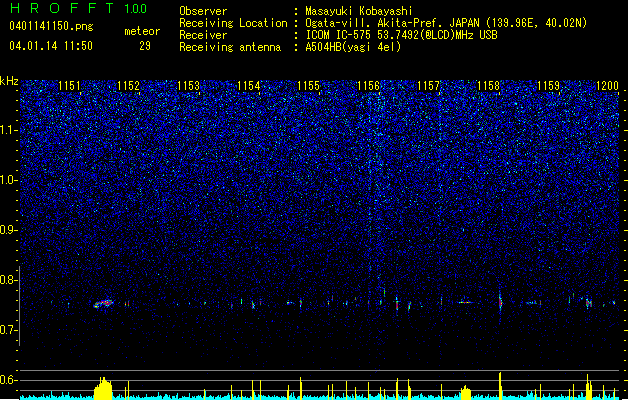Click the 1.1 kHz frequency label
629x400 pixels.
(9, 130)
